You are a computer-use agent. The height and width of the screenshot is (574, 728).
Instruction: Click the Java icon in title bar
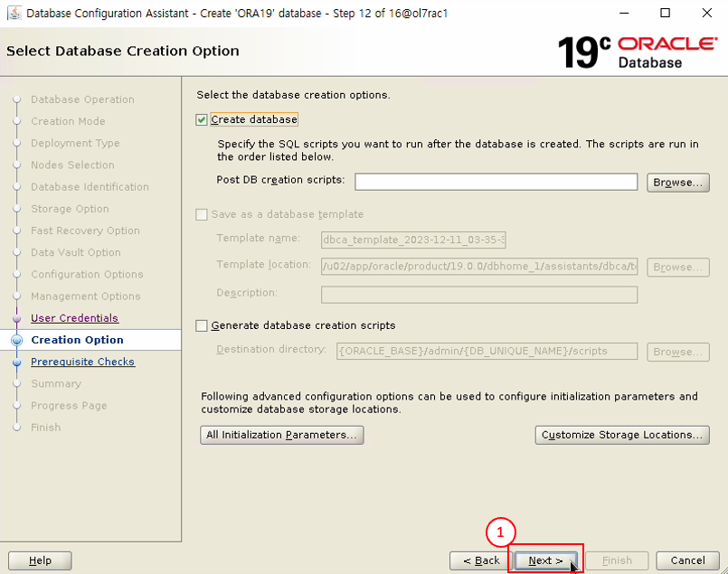click(x=14, y=13)
